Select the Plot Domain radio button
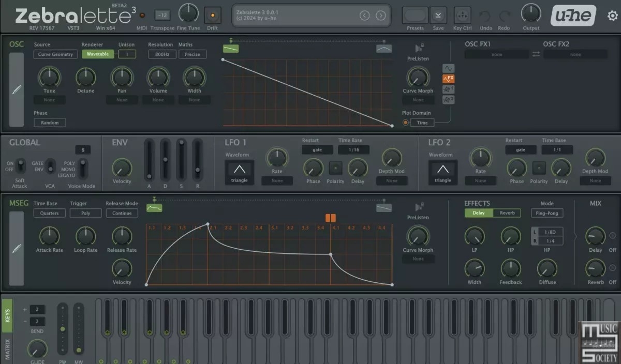621x364 pixels. (405, 123)
